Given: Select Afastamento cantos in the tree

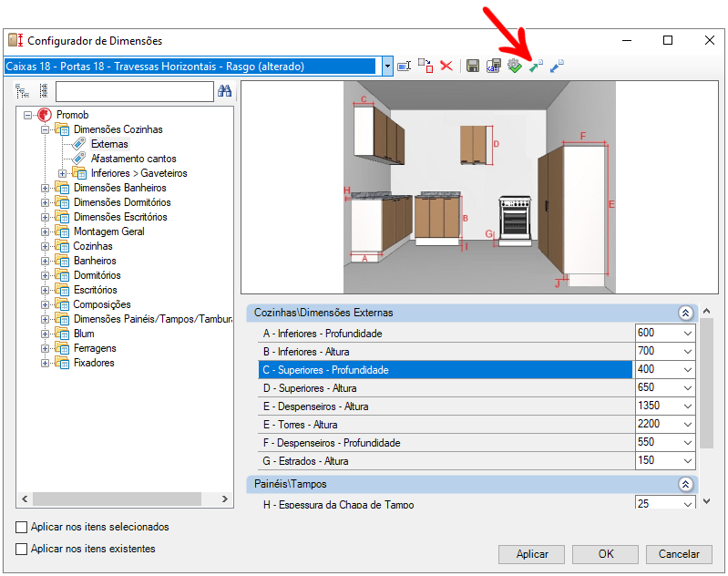Looking at the screenshot, I should pos(134,159).
